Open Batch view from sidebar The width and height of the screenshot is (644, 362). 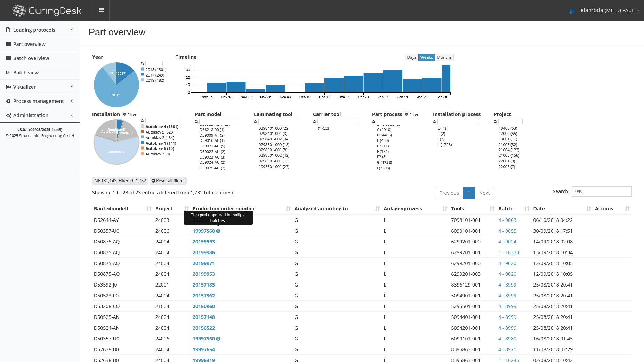(26, 73)
